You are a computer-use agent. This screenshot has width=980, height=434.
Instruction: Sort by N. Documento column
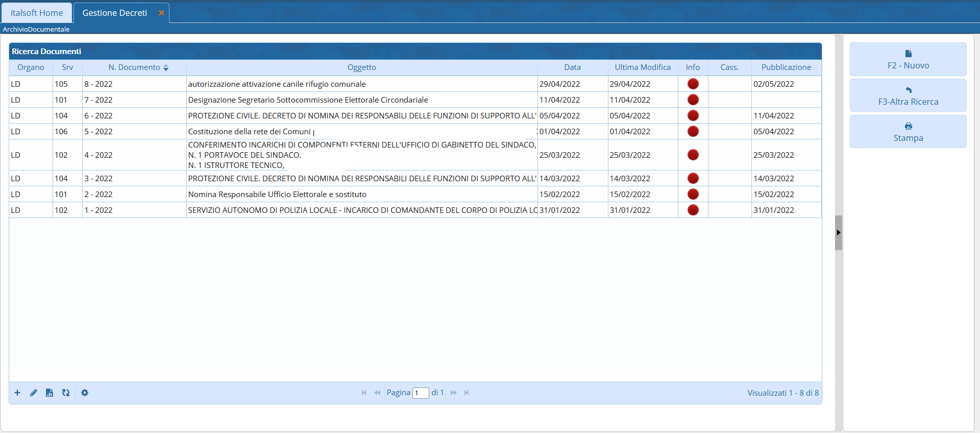pyautogui.click(x=134, y=67)
